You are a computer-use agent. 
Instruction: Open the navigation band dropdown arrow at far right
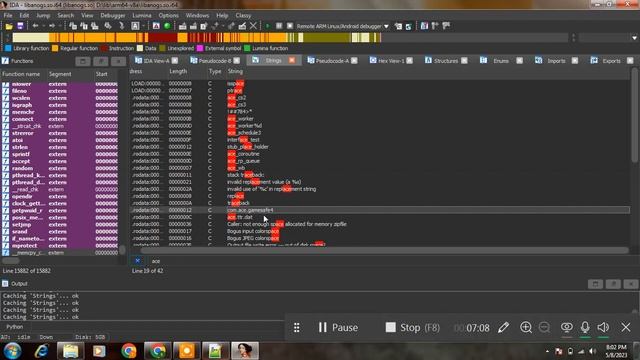[x=634, y=38]
